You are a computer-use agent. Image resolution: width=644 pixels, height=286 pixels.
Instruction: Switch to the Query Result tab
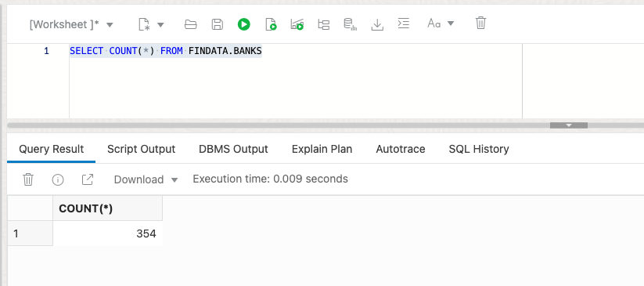tap(52, 149)
